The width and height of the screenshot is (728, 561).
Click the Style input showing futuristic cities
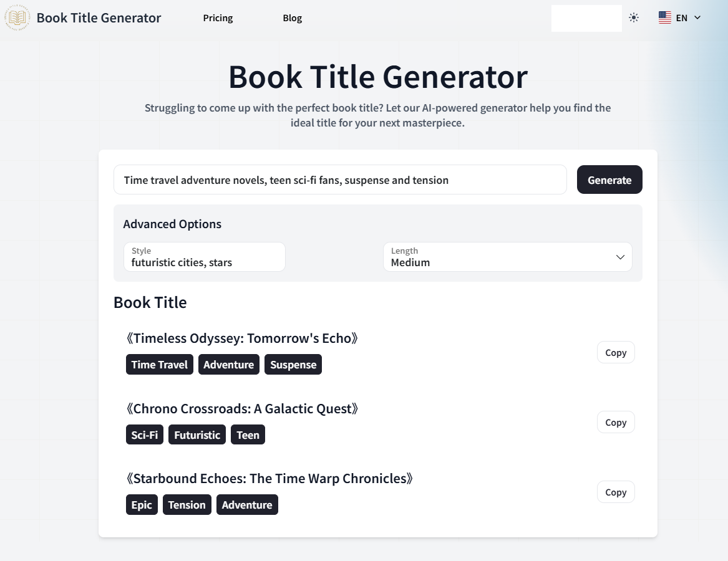click(x=204, y=257)
